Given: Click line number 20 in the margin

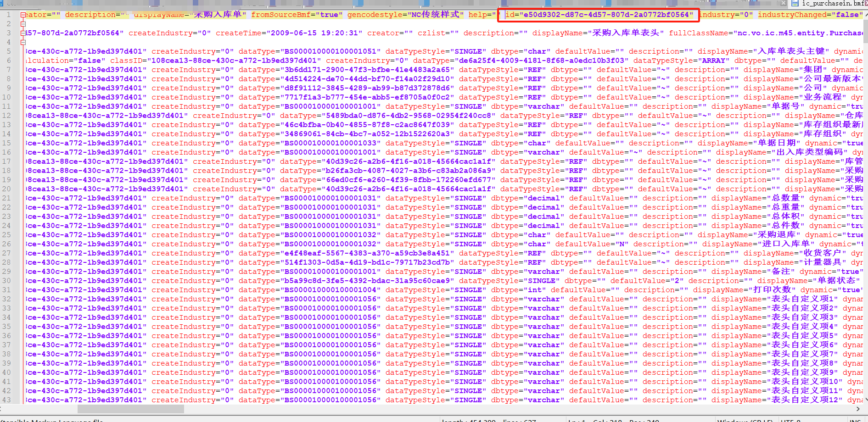Looking at the screenshot, I should (x=6, y=189).
